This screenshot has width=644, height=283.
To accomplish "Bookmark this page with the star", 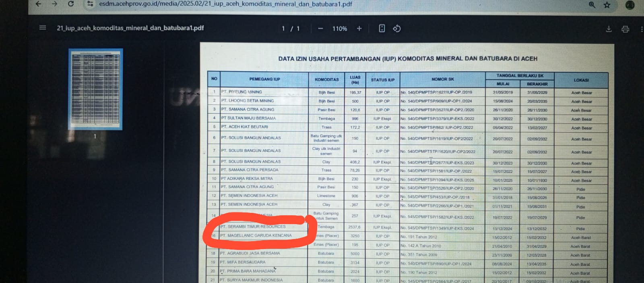I will 607,5.
